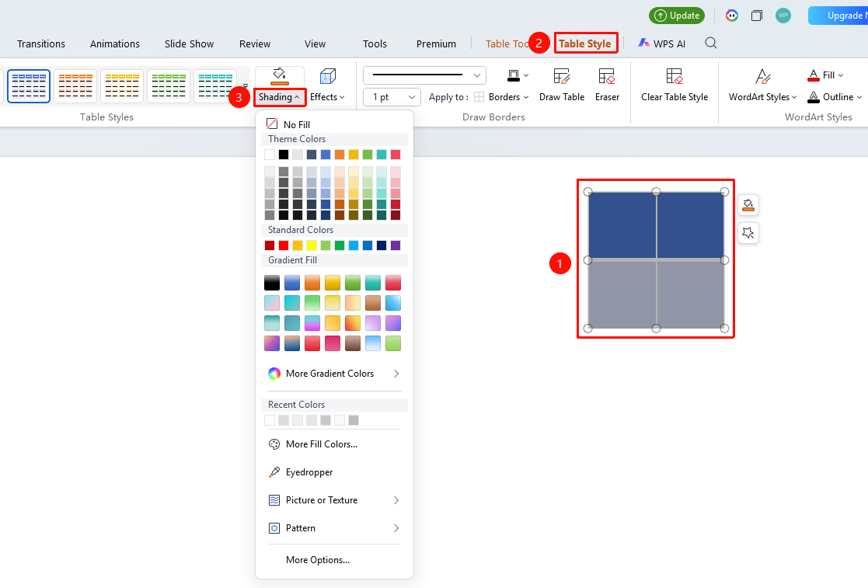Expand the Shading dropdown arrow
The image size is (868, 588).
tap(298, 97)
